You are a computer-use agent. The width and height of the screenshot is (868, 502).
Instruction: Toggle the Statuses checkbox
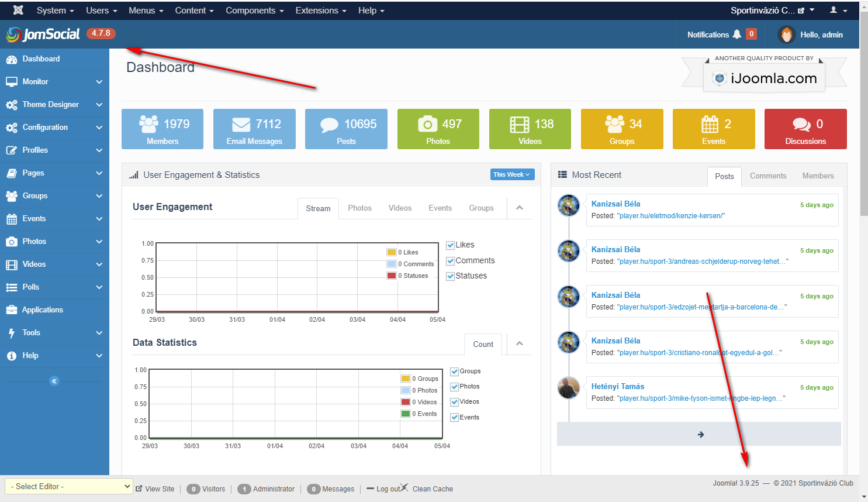451,276
